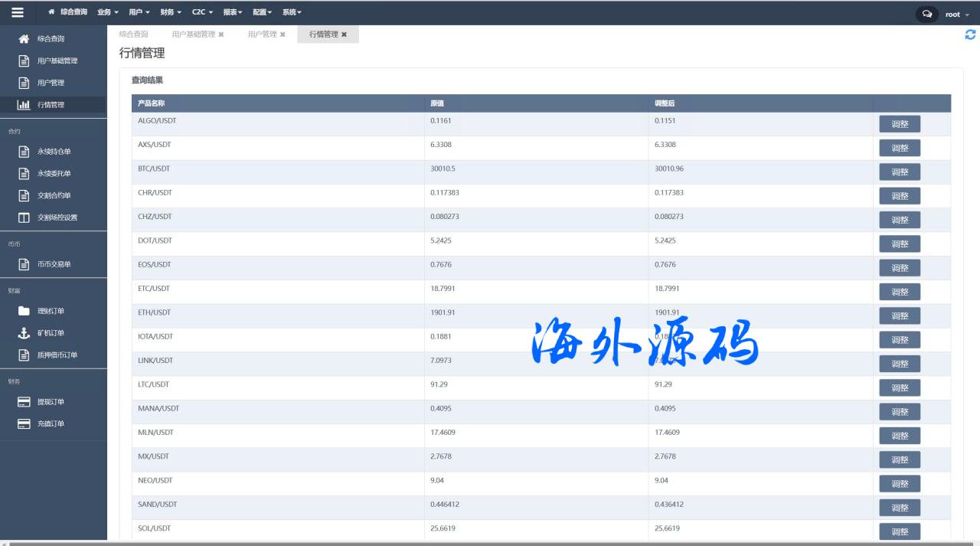Open the 系统 menu in top bar
Screen dimensions: 980x546
tap(292, 12)
